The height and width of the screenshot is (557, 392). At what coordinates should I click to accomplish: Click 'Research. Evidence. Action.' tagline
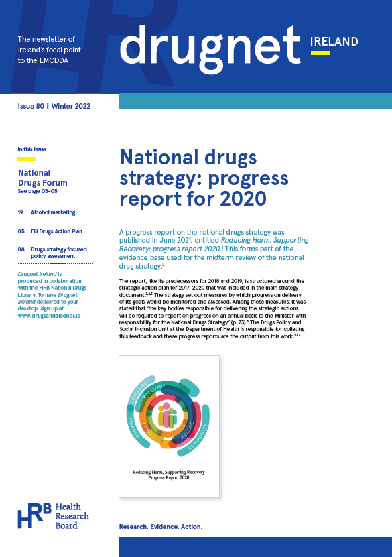161,526
